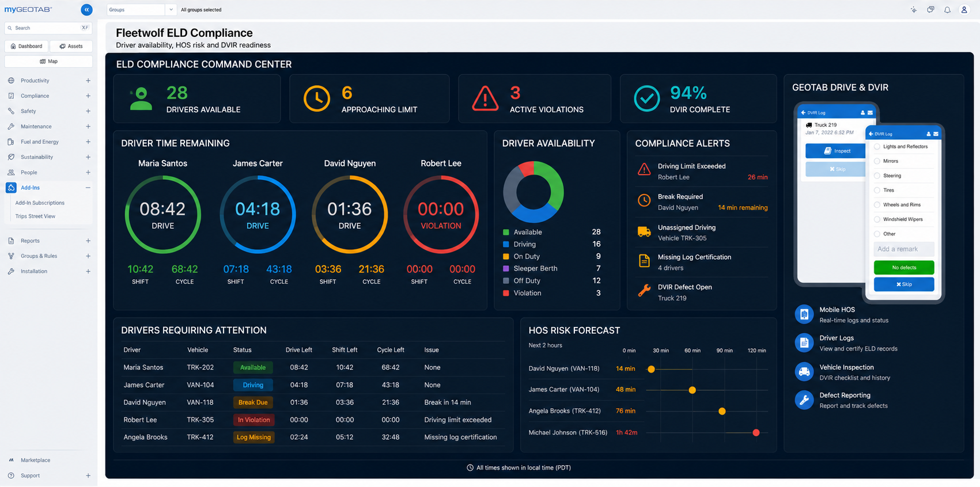Click the blue Skip button under No defects
This screenshot has width=980, height=487.
tap(904, 284)
